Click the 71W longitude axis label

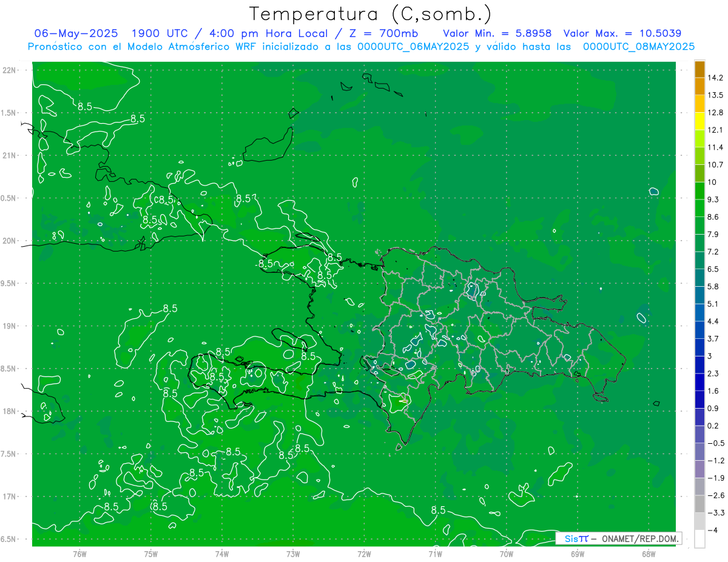coord(435,554)
